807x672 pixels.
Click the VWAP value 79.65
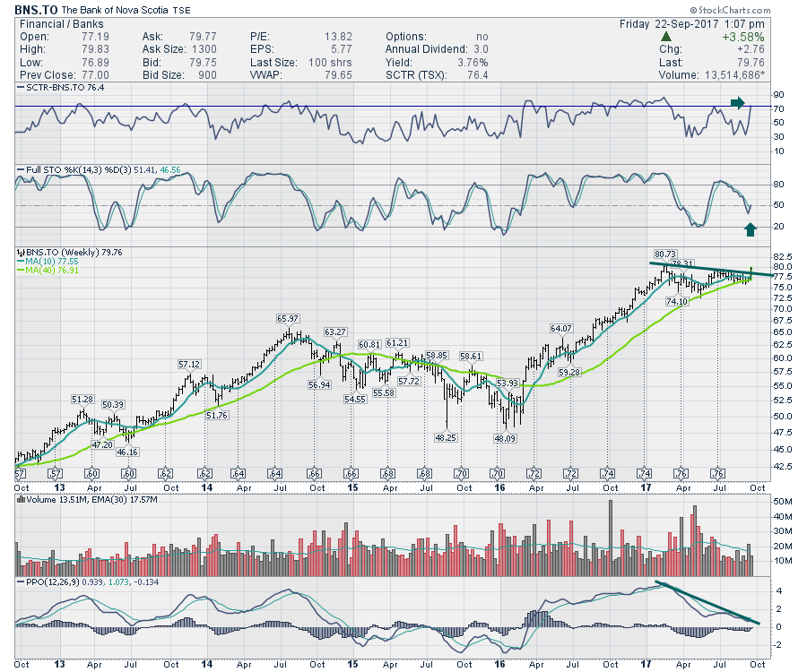click(339, 75)
